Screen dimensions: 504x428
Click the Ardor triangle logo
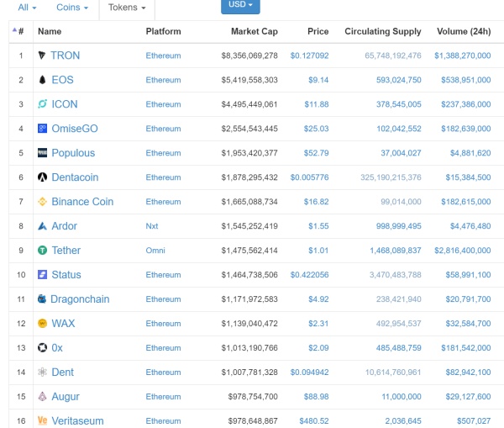[x=43, y=226]
